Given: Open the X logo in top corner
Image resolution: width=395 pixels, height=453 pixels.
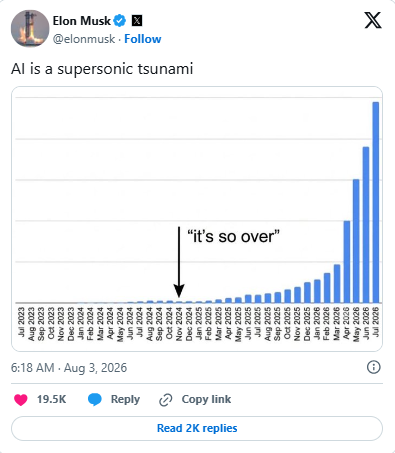Looking at the screenshot, I should (x=373, y=20).
